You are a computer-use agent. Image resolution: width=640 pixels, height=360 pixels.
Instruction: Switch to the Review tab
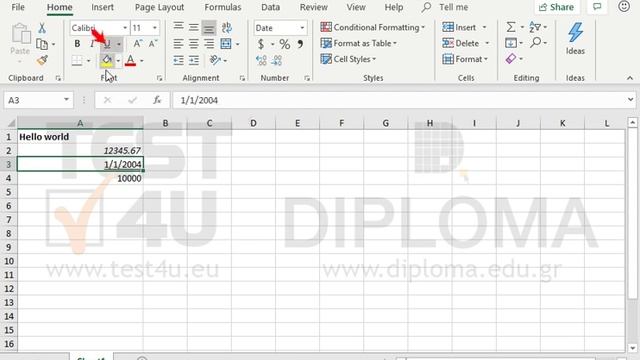313,7
